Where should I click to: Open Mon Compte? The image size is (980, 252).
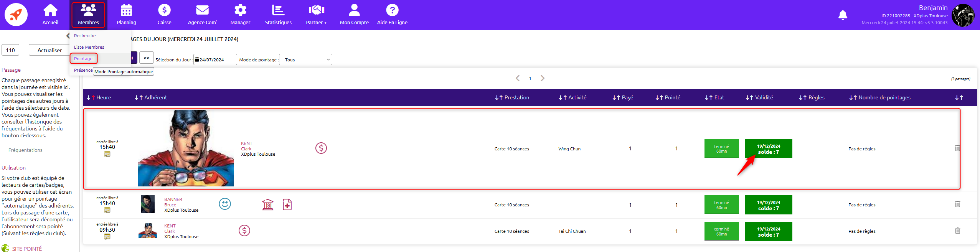pos(354,15)
